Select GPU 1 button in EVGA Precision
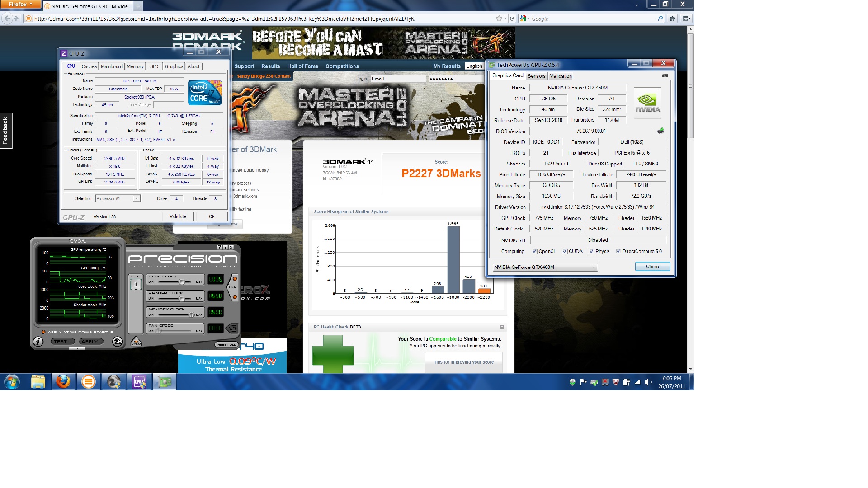 [136, 285]
